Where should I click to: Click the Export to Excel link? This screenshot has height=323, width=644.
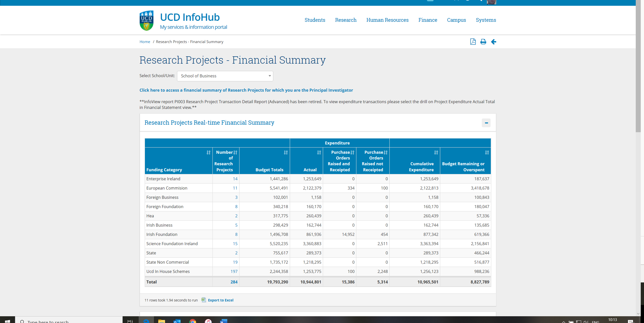tap(221, 300)
